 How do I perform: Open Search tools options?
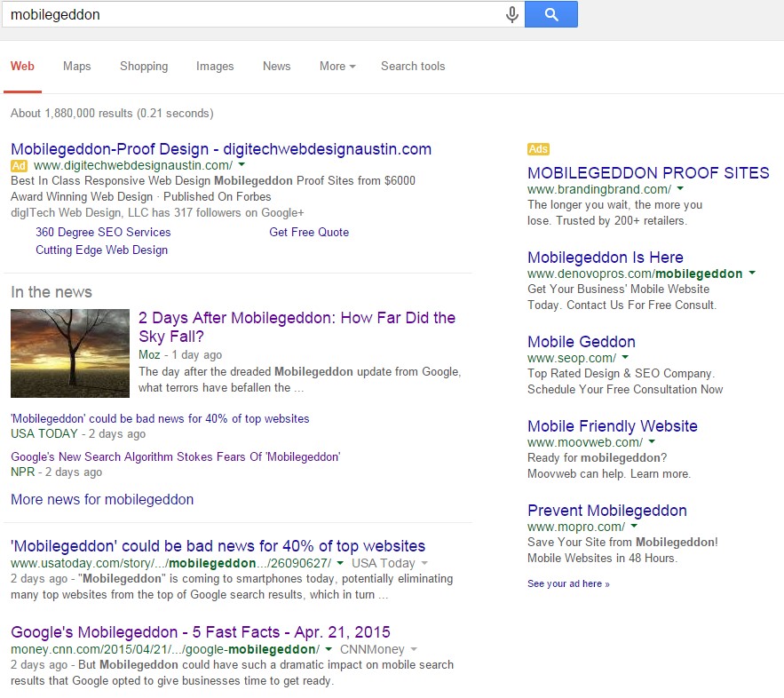[413, 66]
